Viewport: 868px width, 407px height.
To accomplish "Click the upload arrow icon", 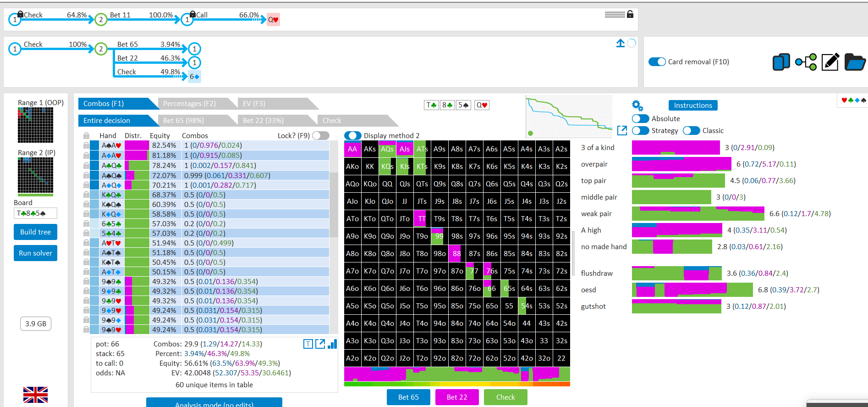I will point(621,43).
